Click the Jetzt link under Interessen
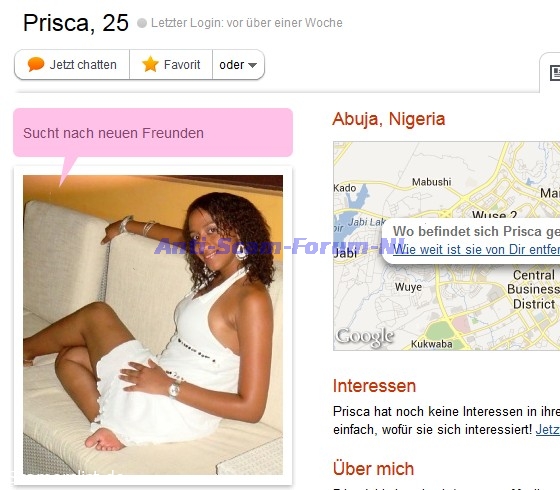 pos(548,430)
